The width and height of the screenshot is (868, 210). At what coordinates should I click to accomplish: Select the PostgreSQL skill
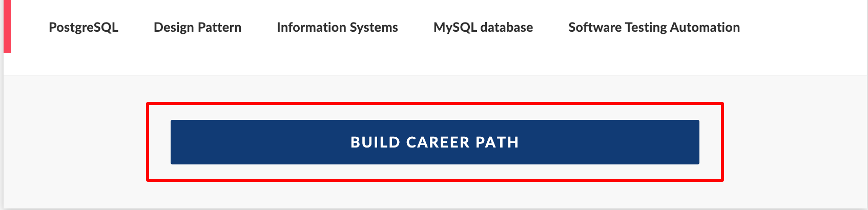[x=84, y=28]
